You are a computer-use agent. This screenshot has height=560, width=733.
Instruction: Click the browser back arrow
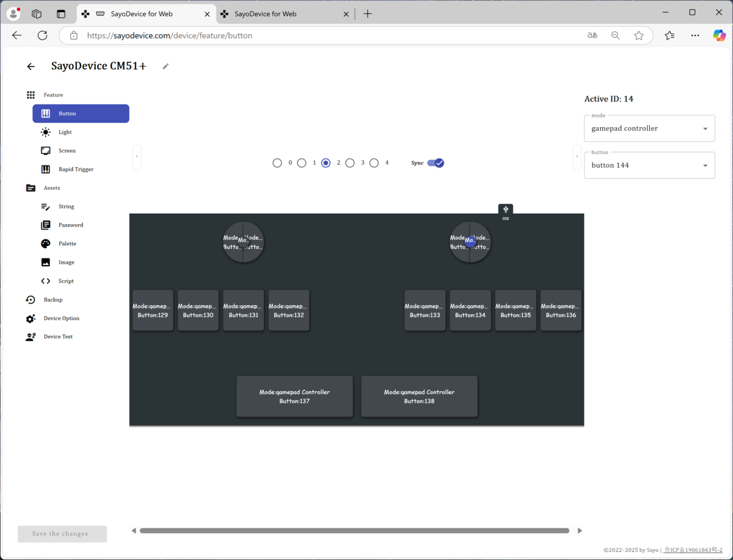16,35
